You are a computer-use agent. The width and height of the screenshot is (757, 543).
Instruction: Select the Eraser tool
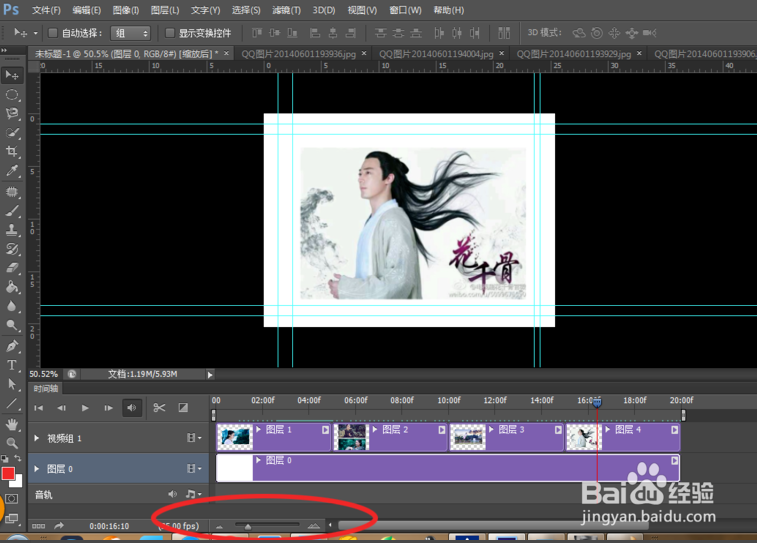(x=12, y=268)
